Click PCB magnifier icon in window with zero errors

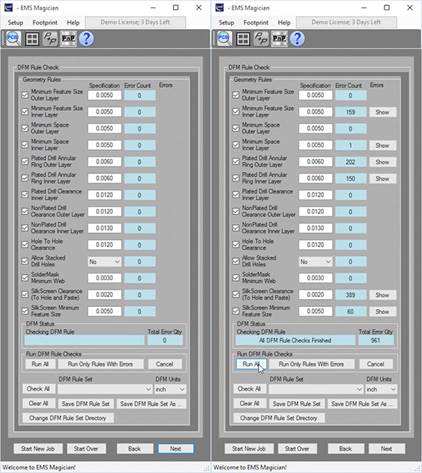tap(13, 39)
